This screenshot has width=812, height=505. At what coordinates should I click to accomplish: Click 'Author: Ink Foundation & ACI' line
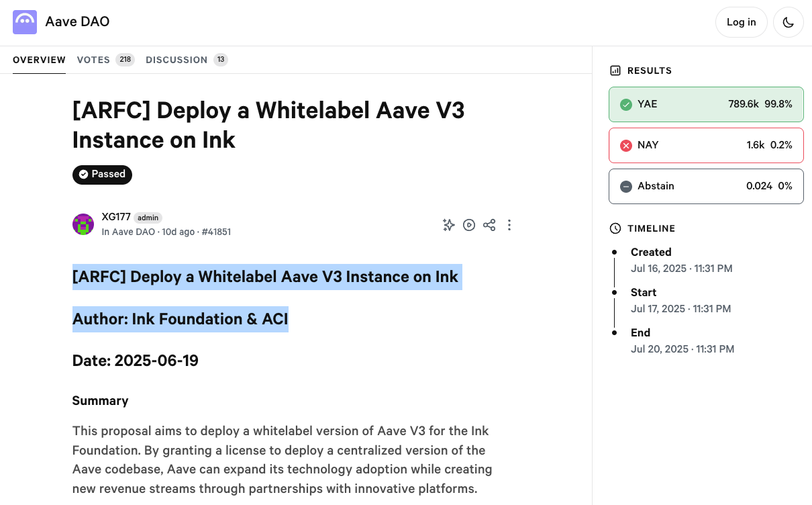click(181, 319)
